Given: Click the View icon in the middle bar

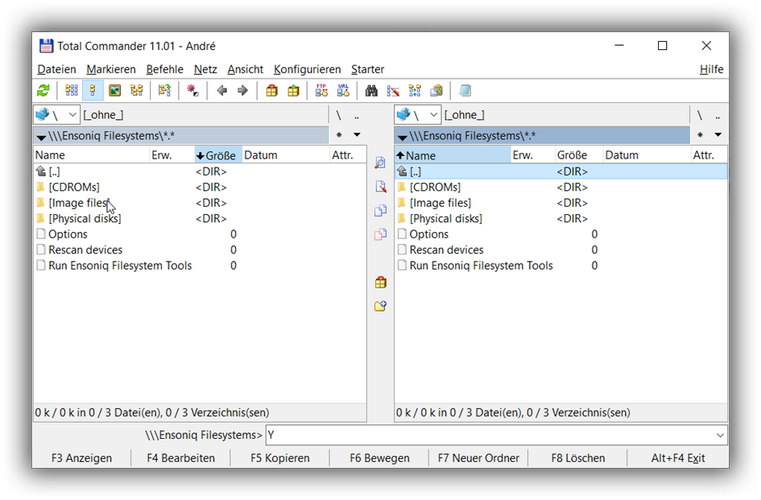Looking at the screenshot, I should click(380, 163).
